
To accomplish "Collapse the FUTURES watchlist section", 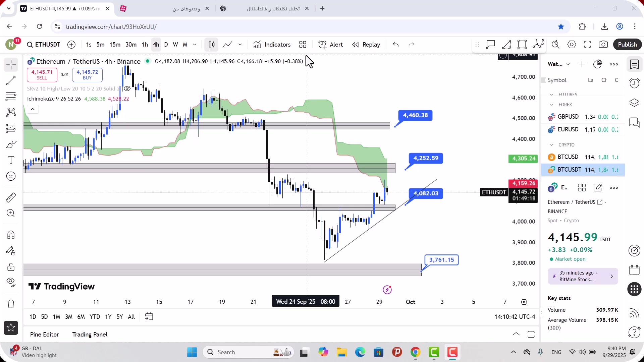I will pyautogui.click(x=551, y=95).
